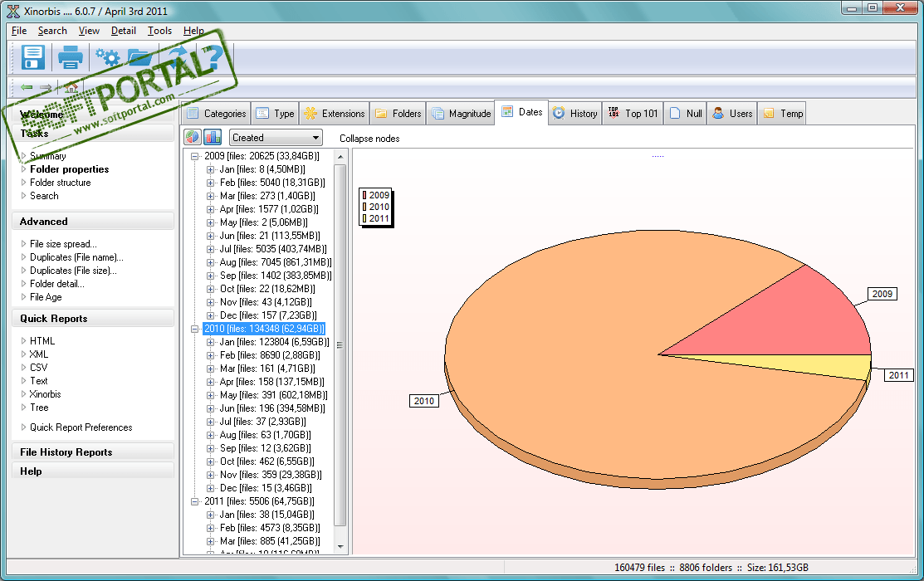Open the File Age report
This screenshot has width=924, height=581.
pyautogui.click(x=46, y=297)
